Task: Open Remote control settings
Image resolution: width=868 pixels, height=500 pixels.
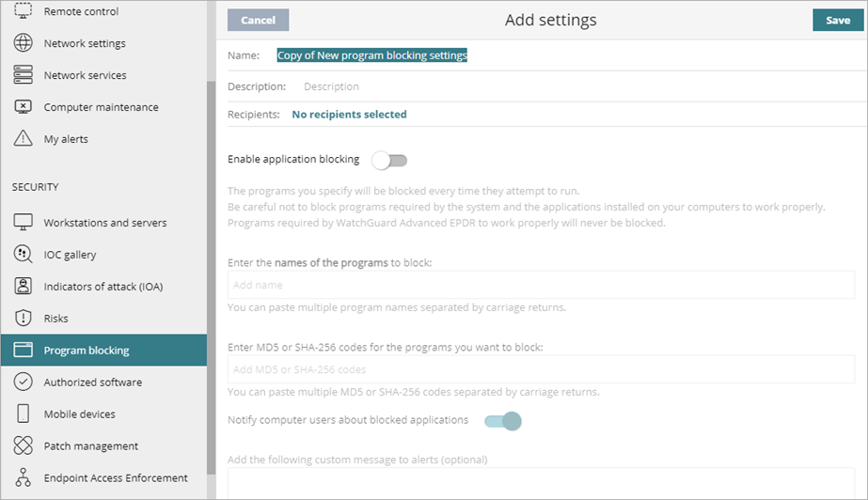Action: (82, 11)
